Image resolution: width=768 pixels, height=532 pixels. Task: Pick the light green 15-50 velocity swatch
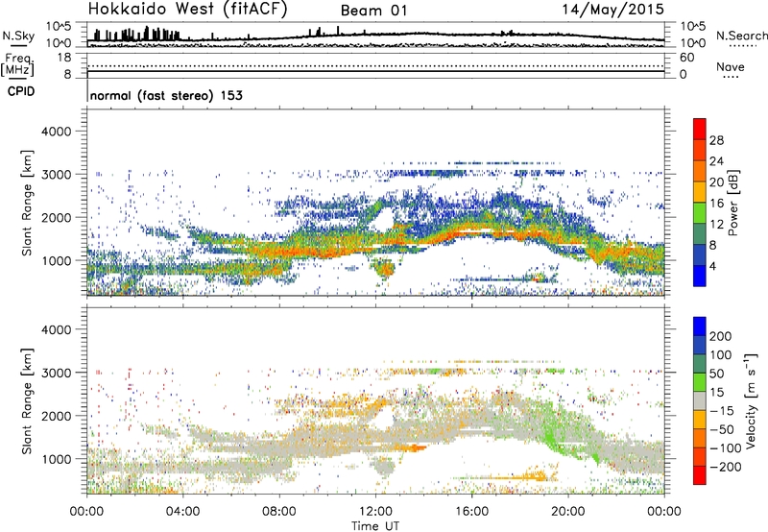coord(700,382)
